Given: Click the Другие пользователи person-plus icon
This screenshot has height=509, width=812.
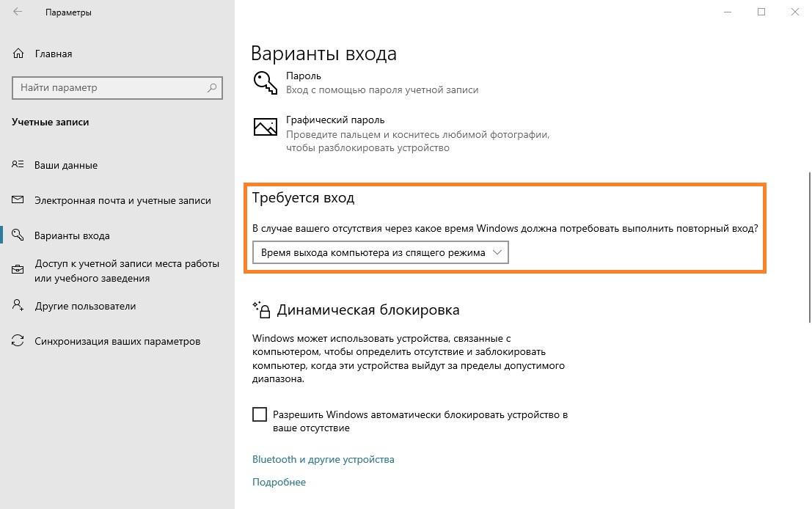Looking at the screenshot, I should click(x=18, y=305).
